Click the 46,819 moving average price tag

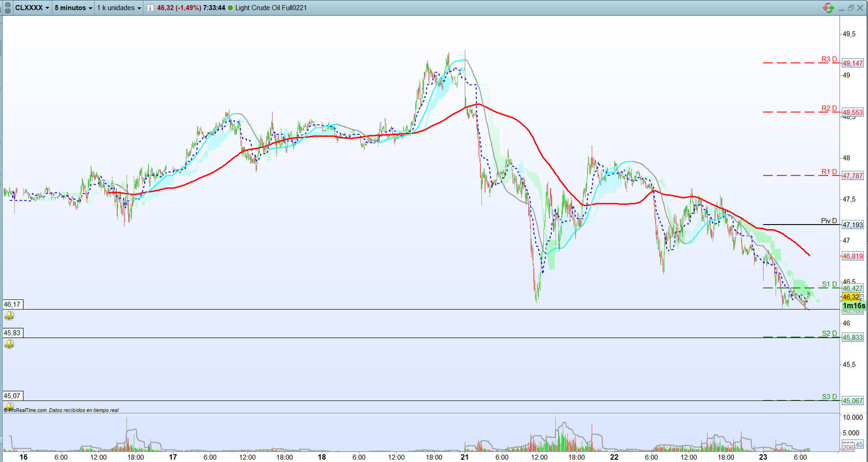[x=853, y=256]
